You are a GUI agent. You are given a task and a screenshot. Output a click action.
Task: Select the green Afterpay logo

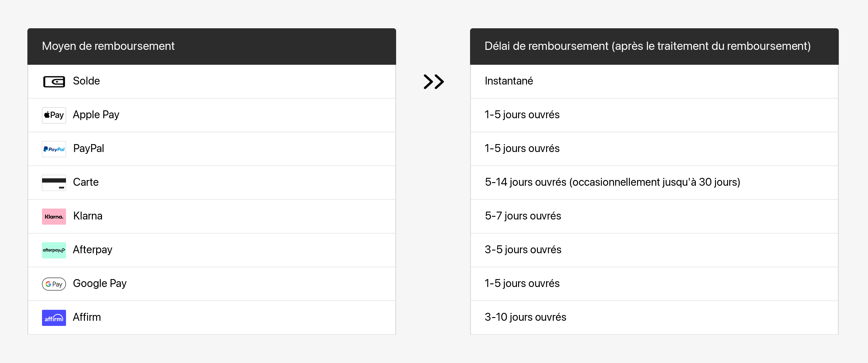pyautogui.click(x=54, y=250)
